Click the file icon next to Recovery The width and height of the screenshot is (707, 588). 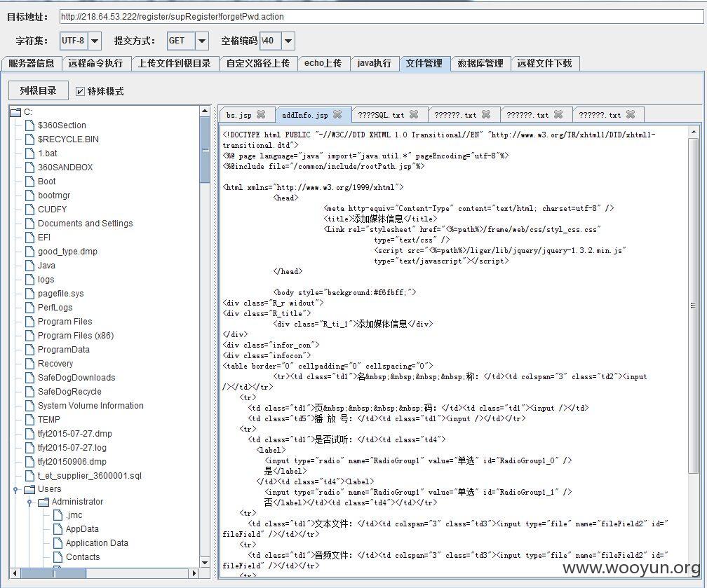tap(29, 363)
